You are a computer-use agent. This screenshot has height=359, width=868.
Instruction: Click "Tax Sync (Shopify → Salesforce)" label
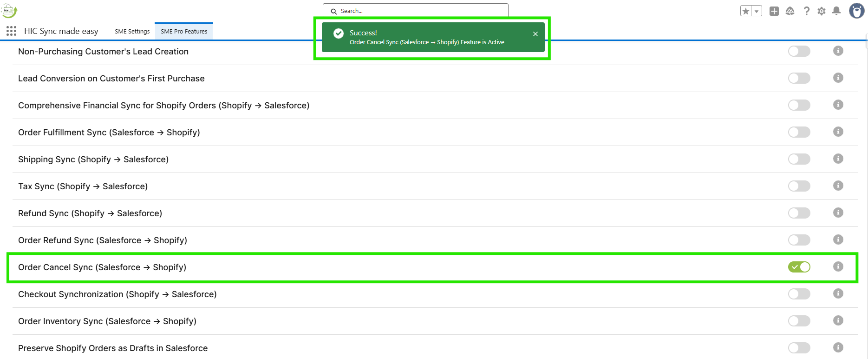click(83, 186)
